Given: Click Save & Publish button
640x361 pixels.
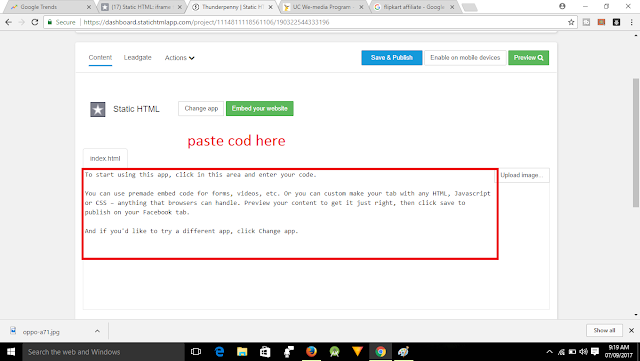Looking at the screenshot, I should [392, 58].
